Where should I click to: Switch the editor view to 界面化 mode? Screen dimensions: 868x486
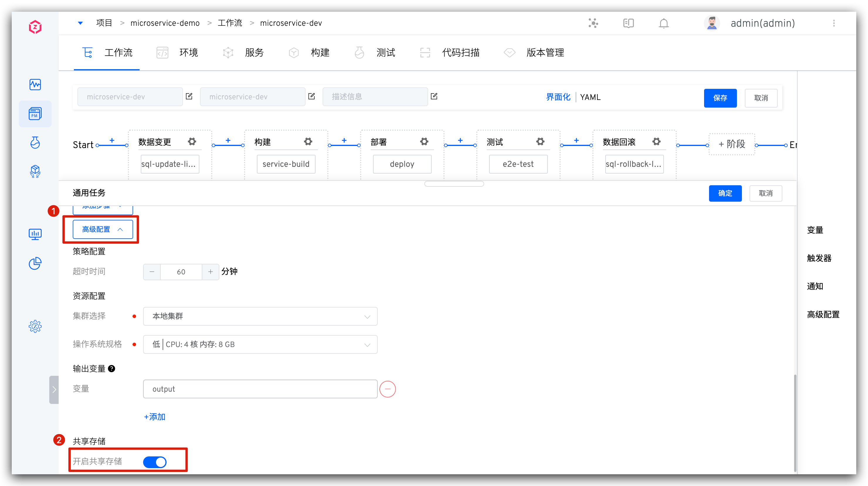pyautogui.click(x=558, y=97)
